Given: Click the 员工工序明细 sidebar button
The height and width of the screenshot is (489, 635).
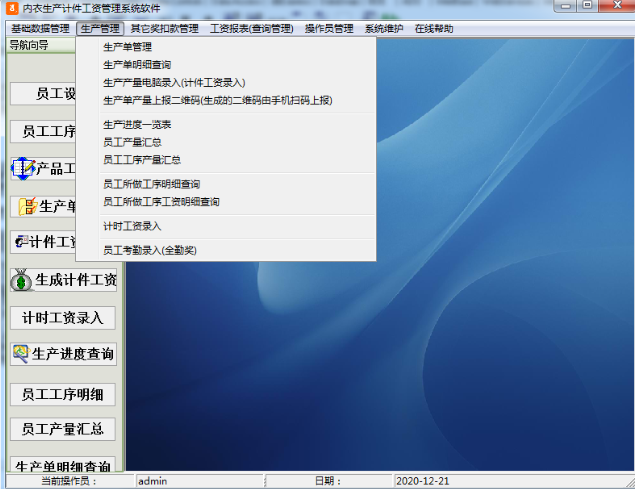Looking at the screenshot, I should [63, 395].
